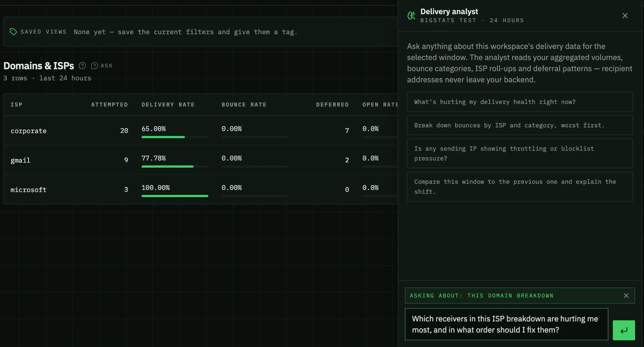Image resolution: width=644 pixels, height=347 pixels.
Task: Select suggestion 'What's hurting my delivery health right now?'
Action: 520,102
